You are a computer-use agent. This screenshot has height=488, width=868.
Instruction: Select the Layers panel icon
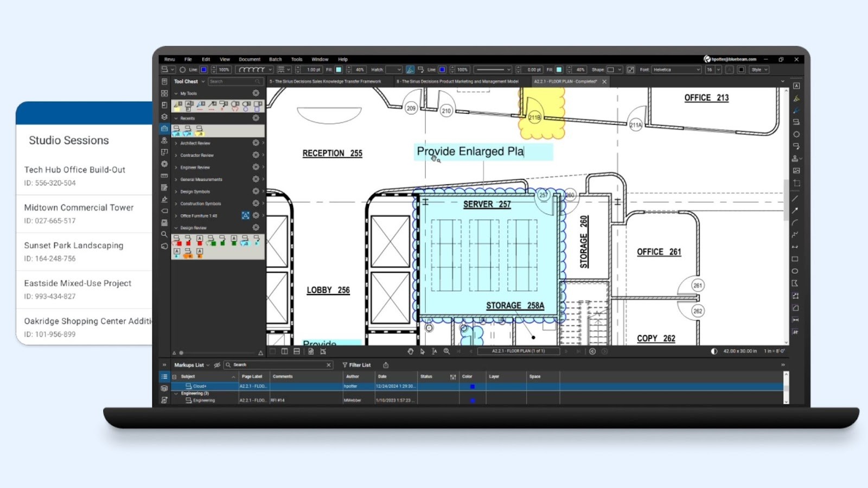164,116
